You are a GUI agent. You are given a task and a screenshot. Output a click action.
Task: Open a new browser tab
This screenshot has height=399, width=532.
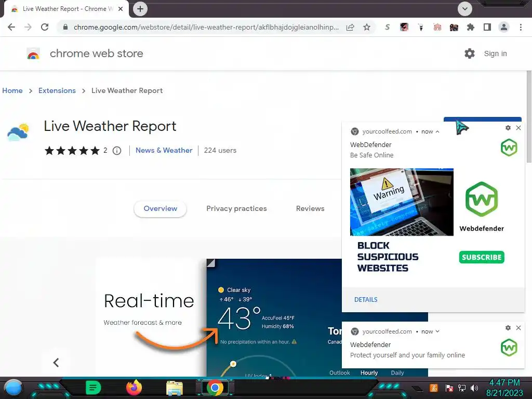pyautogui.click(x=140, y=9)
